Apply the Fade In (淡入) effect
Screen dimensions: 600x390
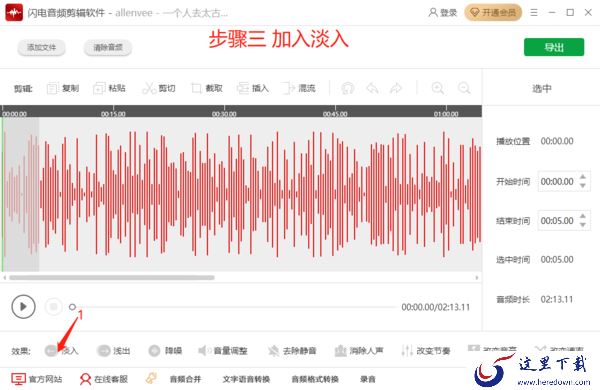click(61, 351)
